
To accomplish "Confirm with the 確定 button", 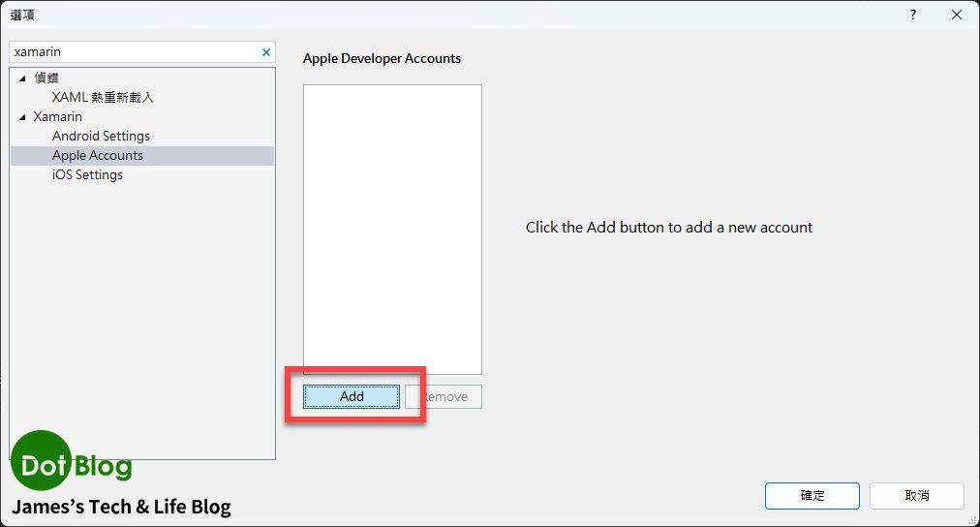I will (812, 496).
